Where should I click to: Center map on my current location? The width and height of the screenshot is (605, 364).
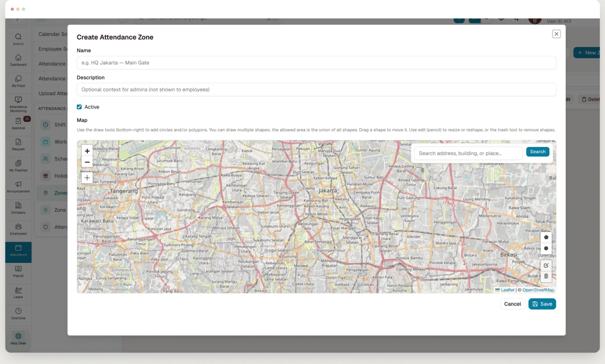(x=87, y=178)
